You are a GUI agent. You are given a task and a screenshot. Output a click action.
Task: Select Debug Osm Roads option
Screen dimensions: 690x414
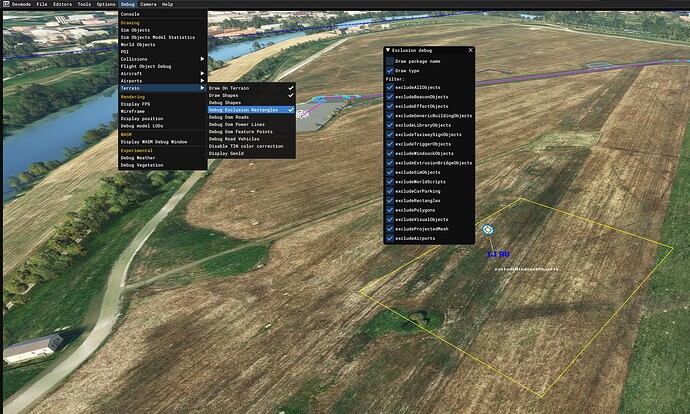pos(251,117)
